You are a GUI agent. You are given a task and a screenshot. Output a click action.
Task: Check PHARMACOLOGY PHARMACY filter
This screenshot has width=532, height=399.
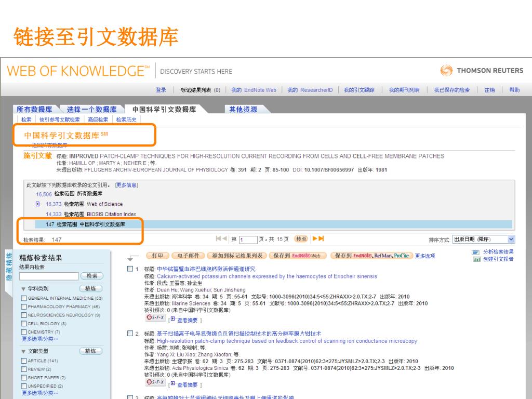pos(24,307)
